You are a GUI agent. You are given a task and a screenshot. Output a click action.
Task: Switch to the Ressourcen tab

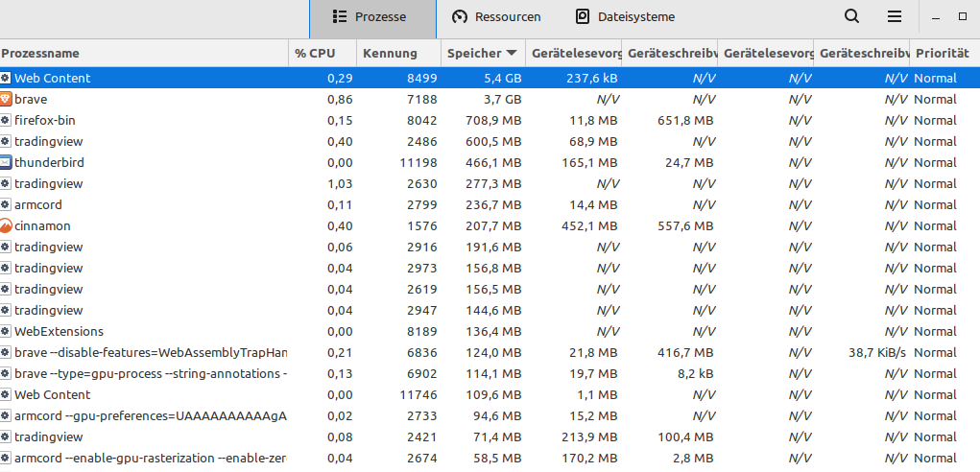[497, 19]
